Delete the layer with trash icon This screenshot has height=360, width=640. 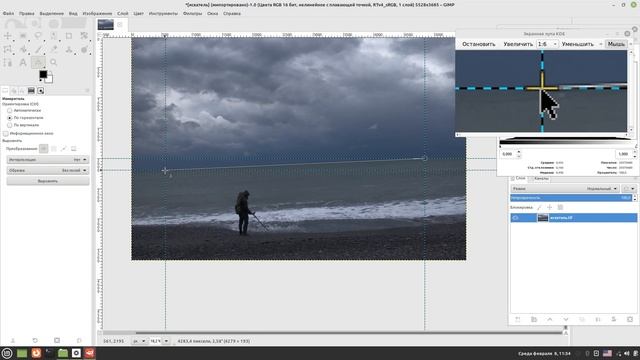(630, 319)
